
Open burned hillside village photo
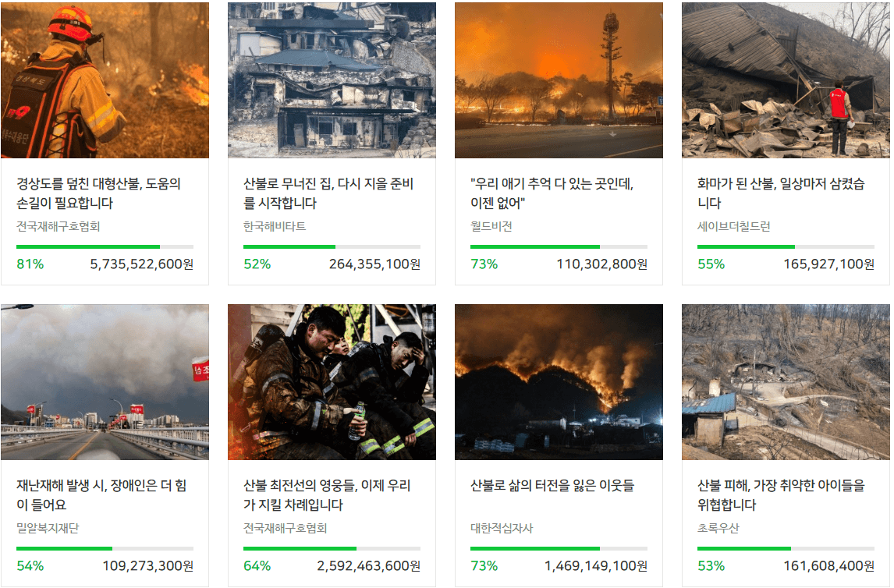(786, 382)
